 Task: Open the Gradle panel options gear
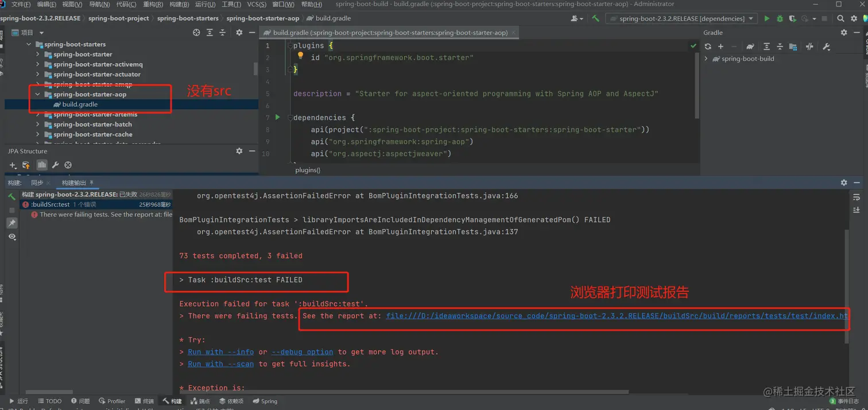(x=844, y=33)
